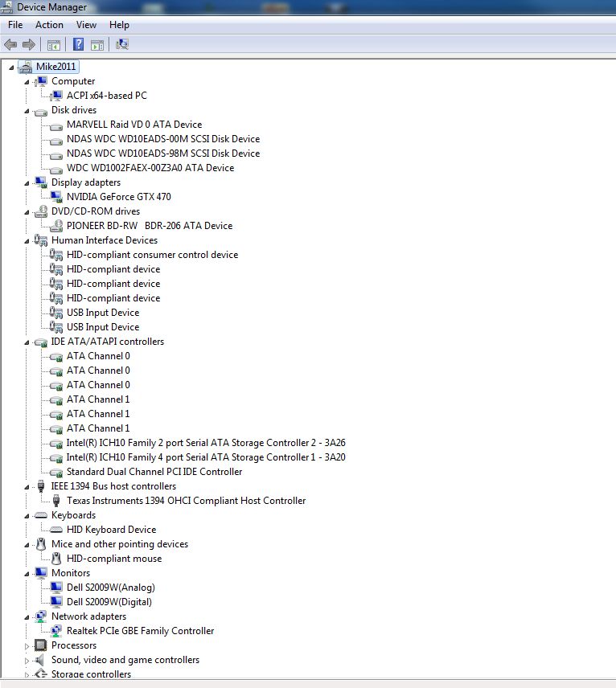This screenshot has height=688, width=616.
Task: Select HID-compliant consumer control device
Action: [x=152, y=255]
